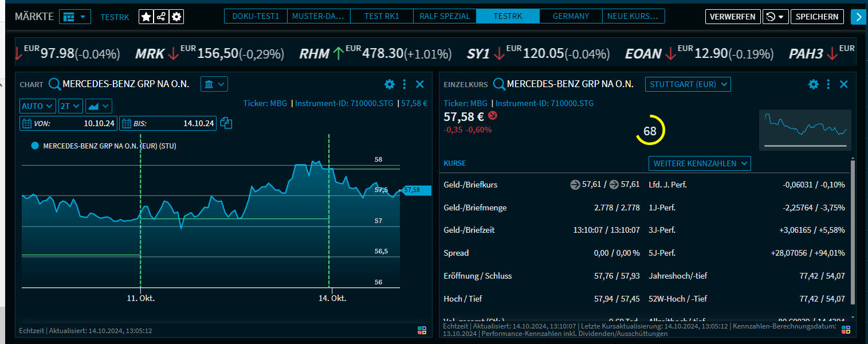The image size is (868, 344).
Task: Click the star favorite icon beside TESTRK
Action: coord(146,17)
